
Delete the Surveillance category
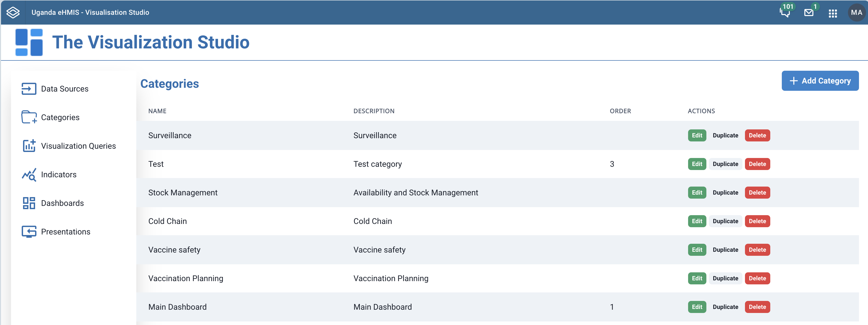pos(757,135)
